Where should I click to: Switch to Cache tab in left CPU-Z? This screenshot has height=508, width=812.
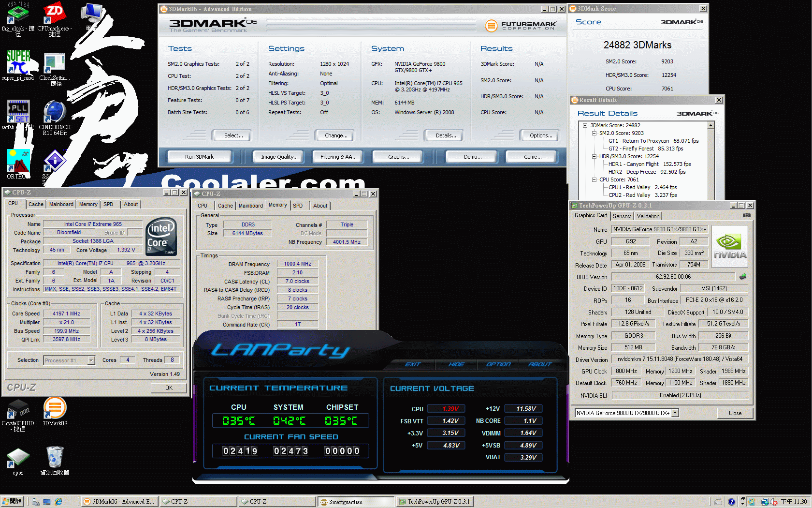(x=36, y=204)
